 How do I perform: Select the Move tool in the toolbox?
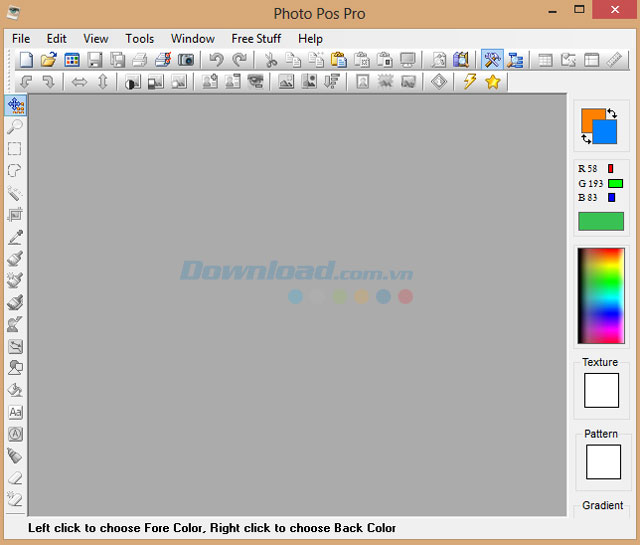(15, 105)
